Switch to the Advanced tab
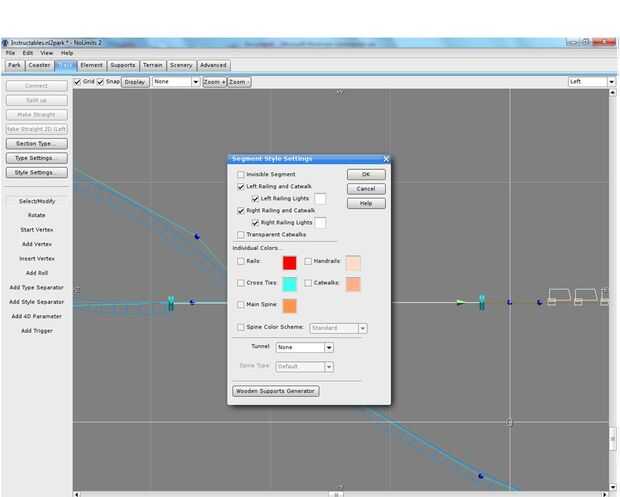Screen dimensions: 620x497 [213, 65]
